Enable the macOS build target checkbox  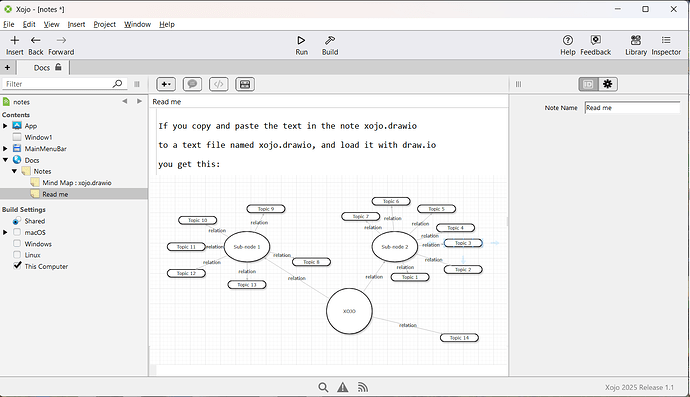point(17,232)
